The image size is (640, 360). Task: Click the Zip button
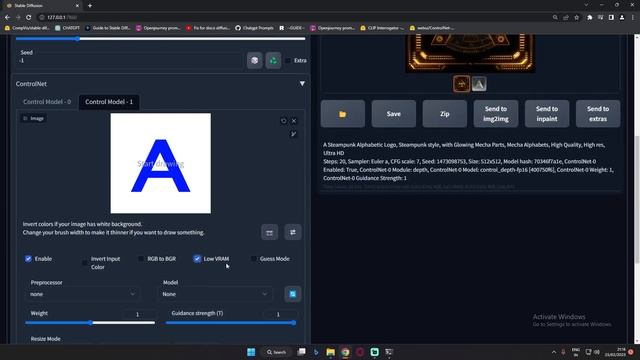(x=444, y=114)
